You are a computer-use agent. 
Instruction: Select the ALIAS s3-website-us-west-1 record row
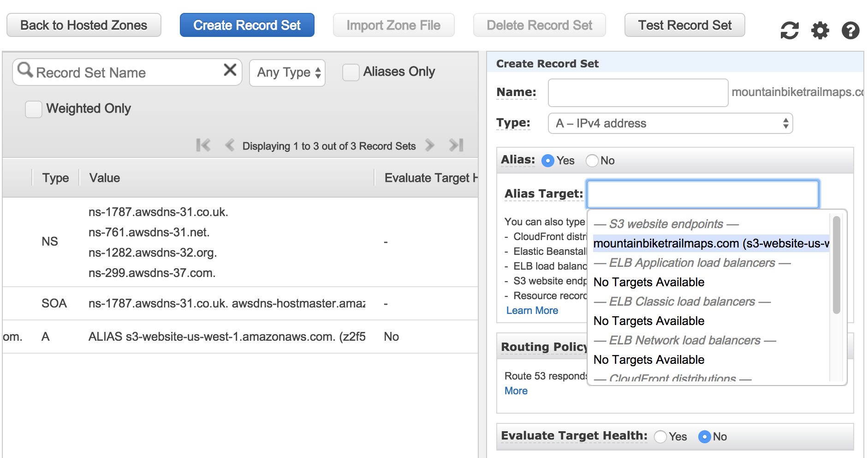click(240, 337)
